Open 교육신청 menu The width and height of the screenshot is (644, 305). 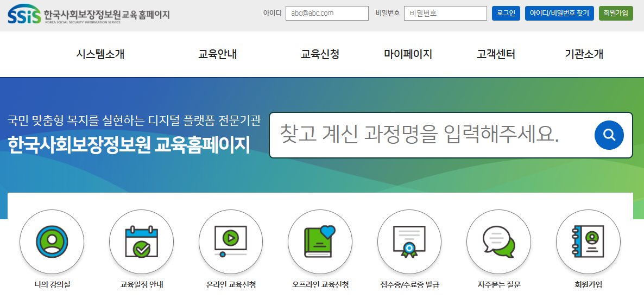(320, 54)
